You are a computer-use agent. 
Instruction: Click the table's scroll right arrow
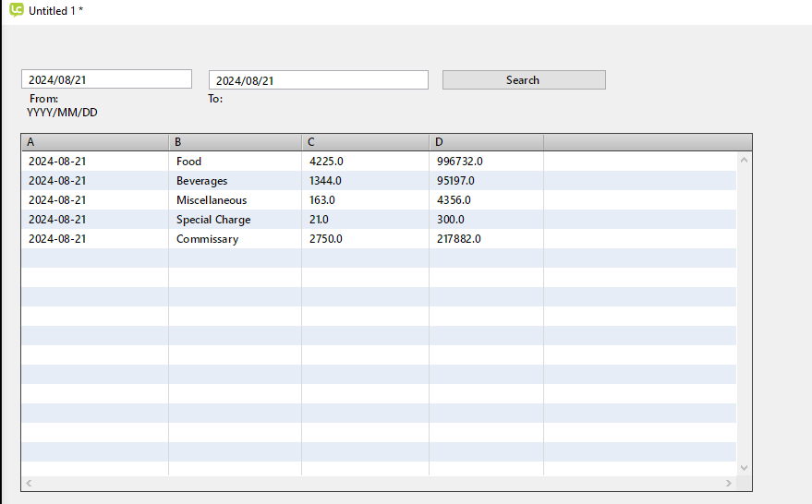pyautogui.click(x=729, y=484)
